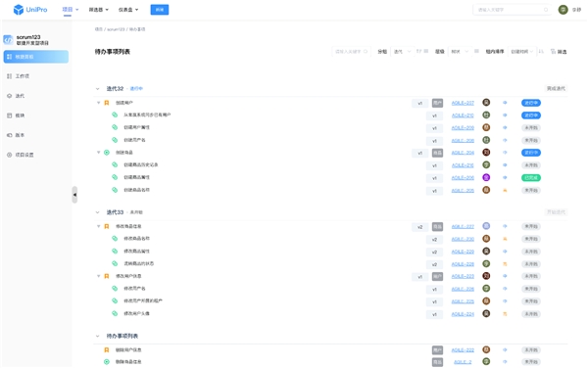Click the 筛选 filter icon in toolbar
The height and width of the screenshot is (368, 588).
click(x=553, y=52)
